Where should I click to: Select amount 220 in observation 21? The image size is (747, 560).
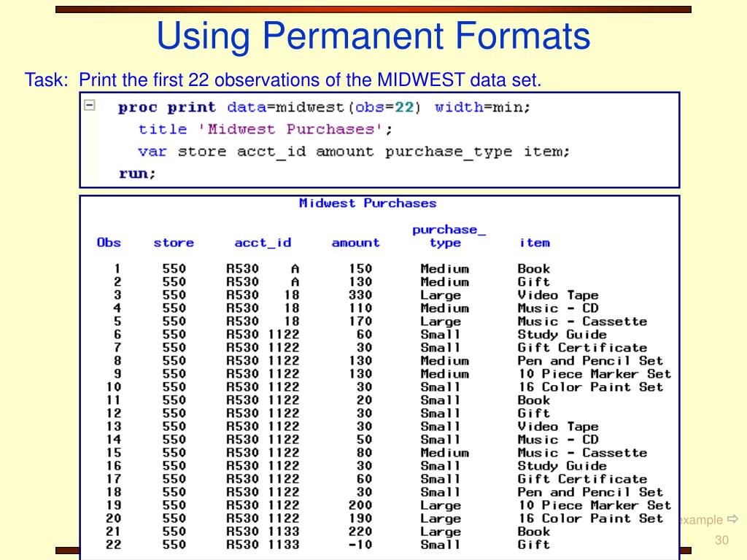tap(360, 532)
